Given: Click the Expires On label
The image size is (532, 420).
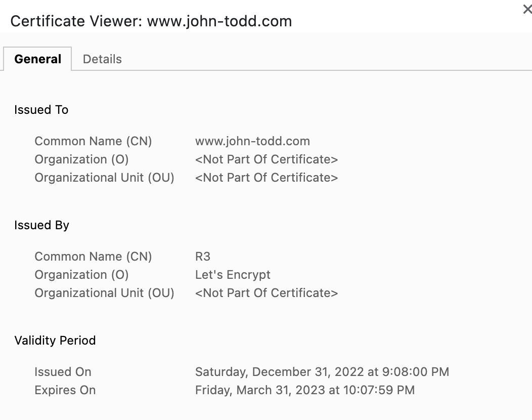Looking at the screenshot, I should point(65,390).
